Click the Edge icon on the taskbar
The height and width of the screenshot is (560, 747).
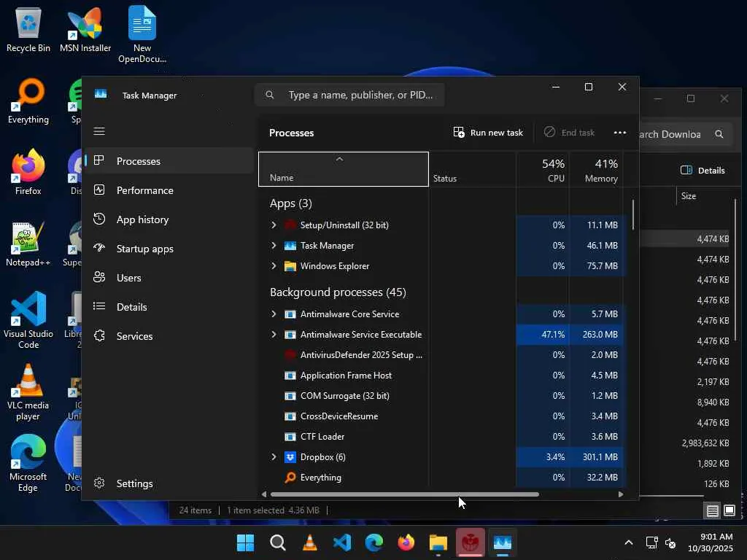pos(374,542)
